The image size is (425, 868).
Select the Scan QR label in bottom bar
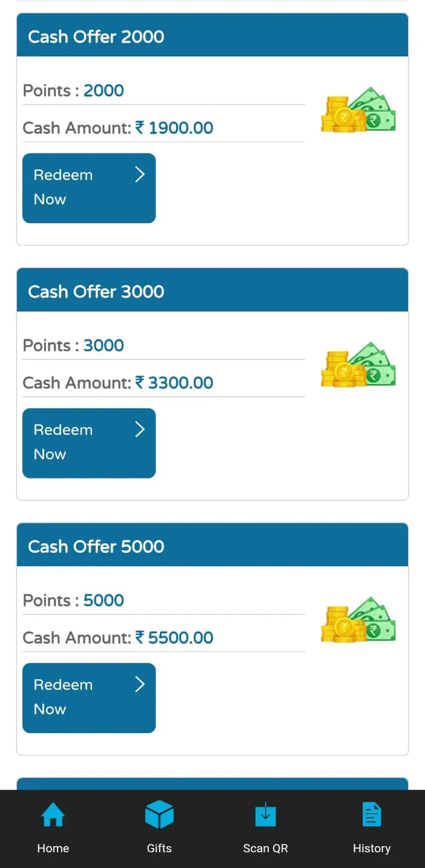click(x=265, y=848)
